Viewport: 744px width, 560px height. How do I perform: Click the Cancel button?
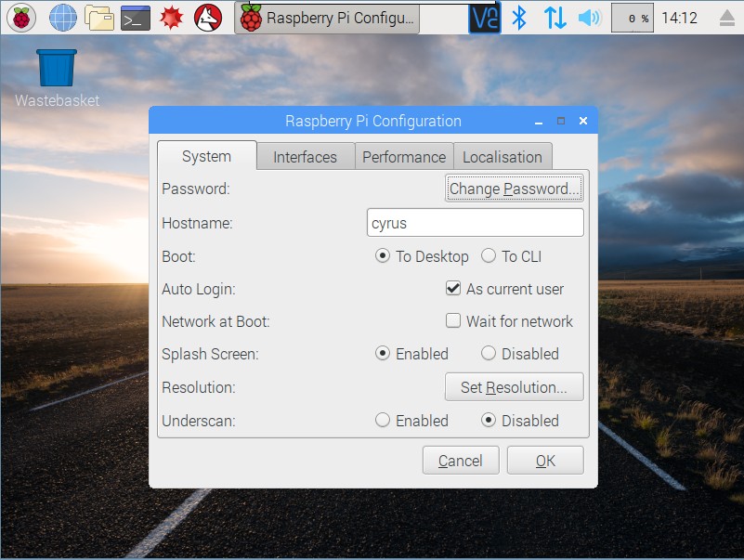coord(461,461)
